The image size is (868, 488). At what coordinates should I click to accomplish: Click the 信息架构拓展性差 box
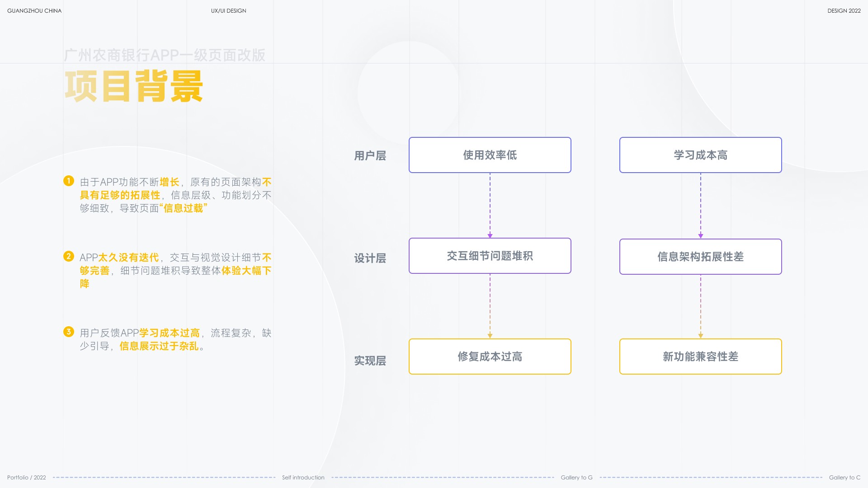701,257
